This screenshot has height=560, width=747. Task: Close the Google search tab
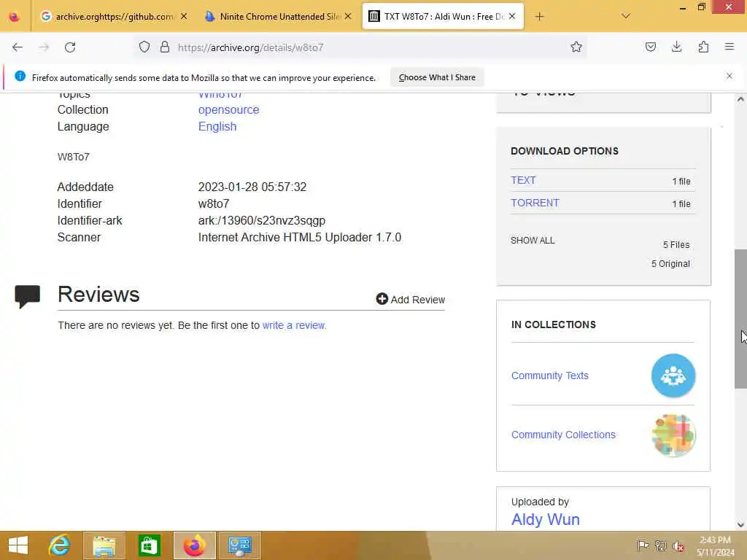(184, 17)
